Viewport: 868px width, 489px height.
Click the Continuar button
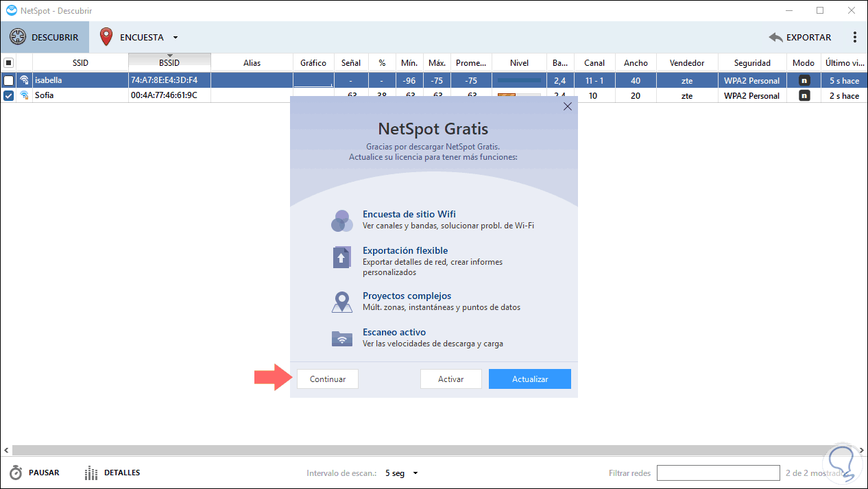click(x=328, y=379)
